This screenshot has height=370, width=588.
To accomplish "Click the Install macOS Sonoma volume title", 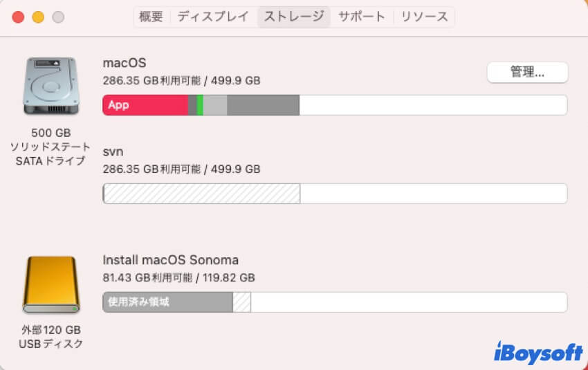I will coord(171,260).
